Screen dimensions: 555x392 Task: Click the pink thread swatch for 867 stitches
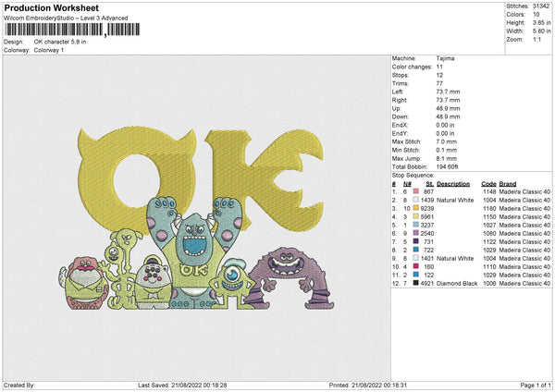(x=415, y=191)
